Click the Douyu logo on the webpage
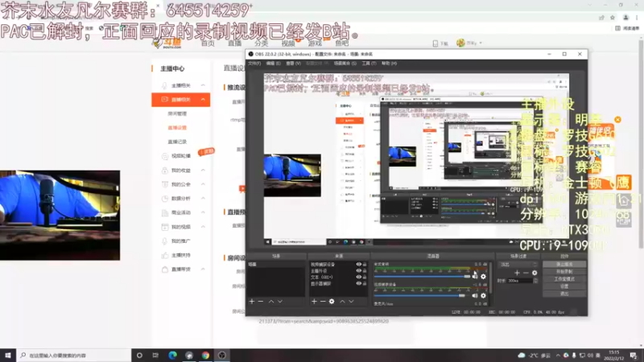The height and width of the screenshot is (362, 644). pos(167,43)
